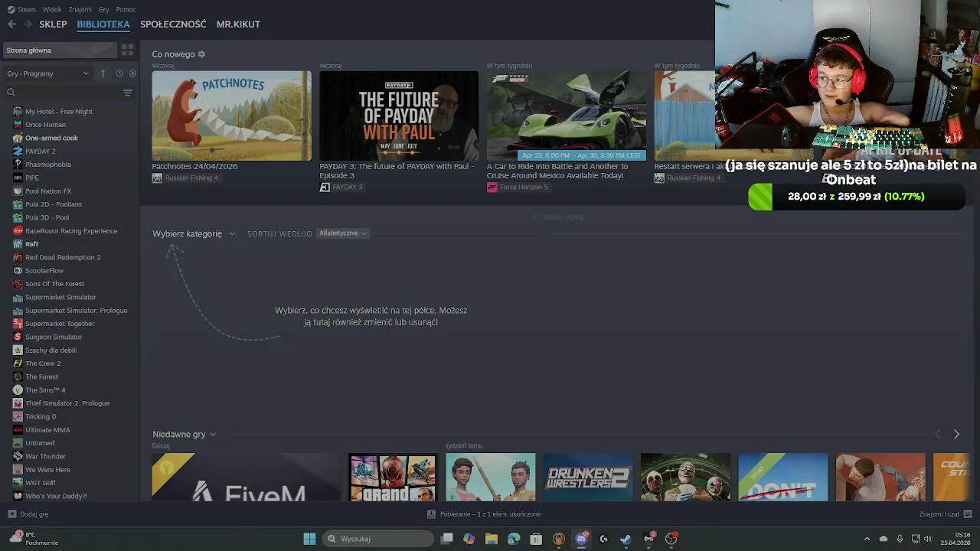The width and height of the screenshot is (980, 551).
Task: Open Task View on the taskbar
Action: click(x=447, y=539)
